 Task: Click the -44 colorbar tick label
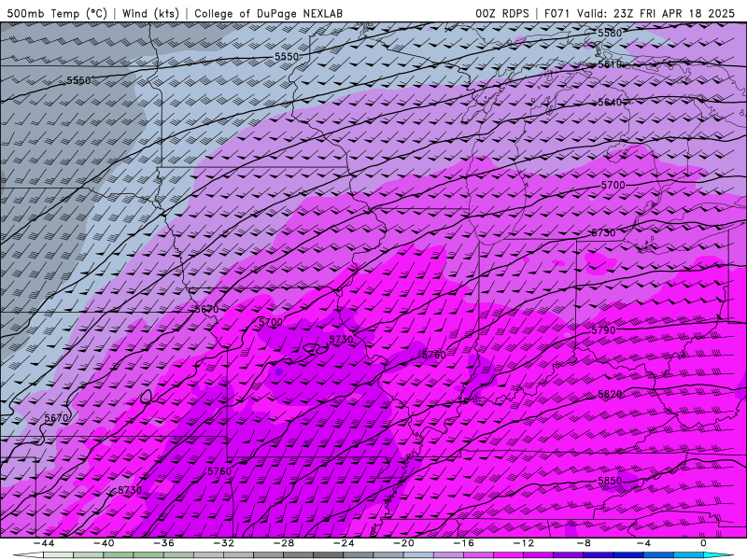click(x=44, y=543)
